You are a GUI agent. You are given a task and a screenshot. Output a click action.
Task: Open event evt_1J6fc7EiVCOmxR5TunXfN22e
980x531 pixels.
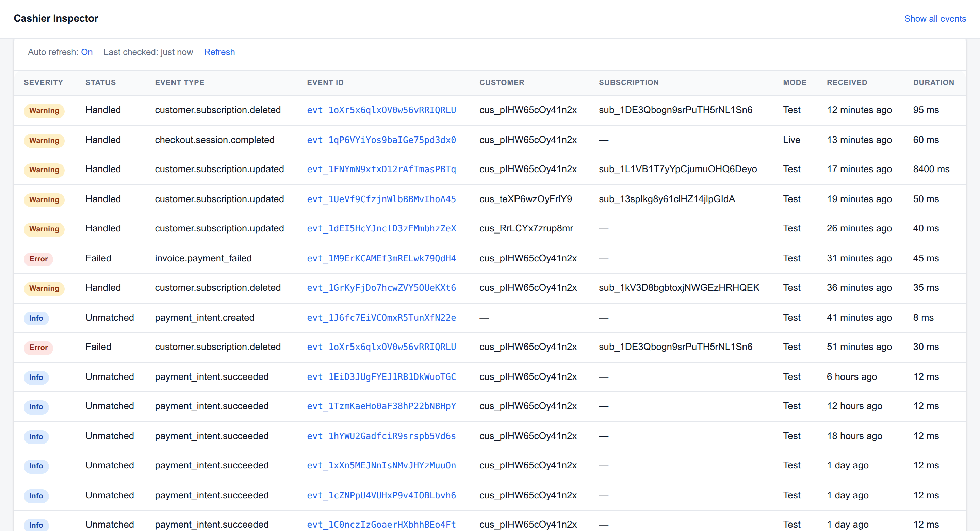pyautogui.click(x=381, y=318)
